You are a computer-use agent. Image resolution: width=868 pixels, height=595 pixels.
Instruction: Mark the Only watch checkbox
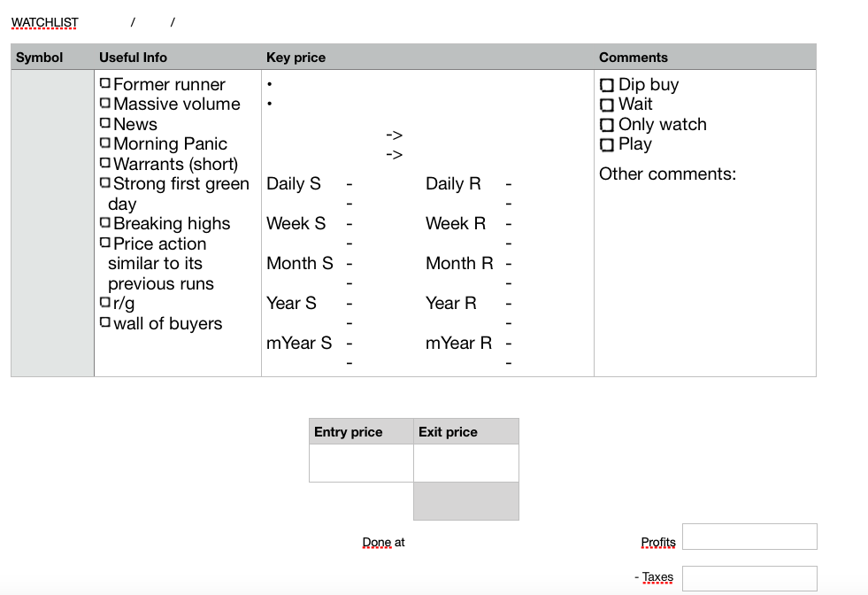pos(607,125)
